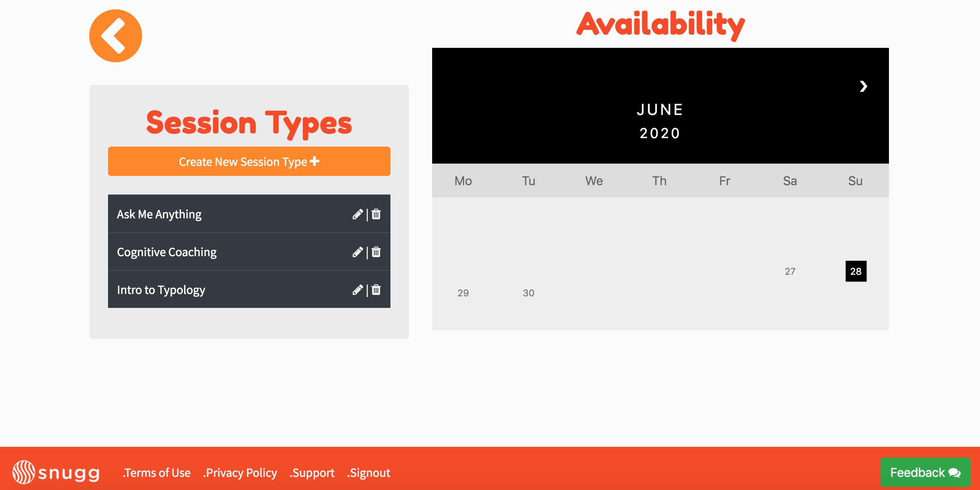Pick June 30 in availability calendar

[x=528, y=293]
